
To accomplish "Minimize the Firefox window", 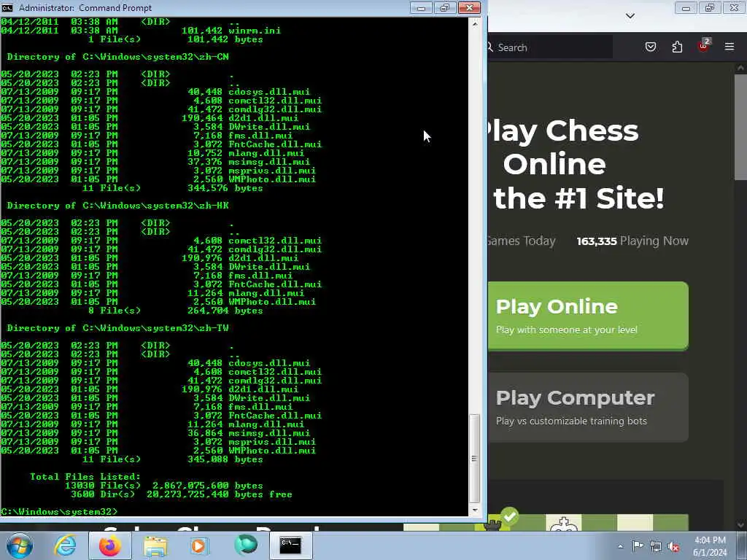I will 686,7.
